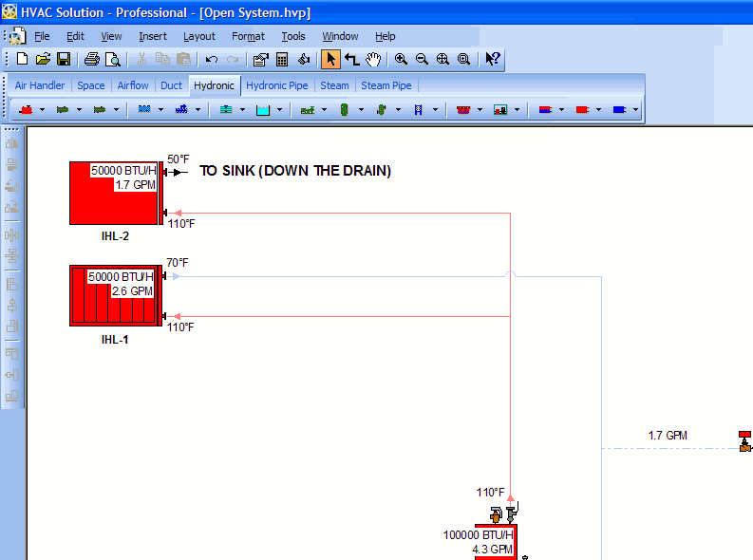Open the Insert menu
This screenshot has width=753, height=560.
(152, 36)
